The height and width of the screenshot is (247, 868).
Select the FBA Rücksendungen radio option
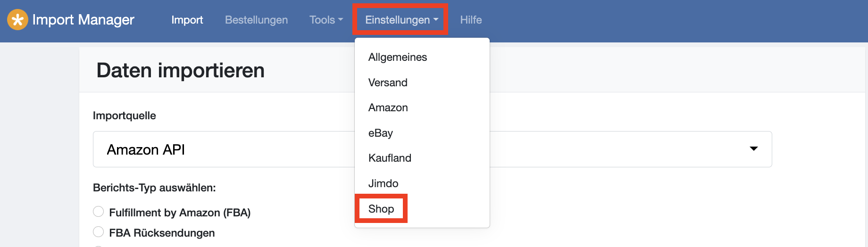click(x=98, y=231)
